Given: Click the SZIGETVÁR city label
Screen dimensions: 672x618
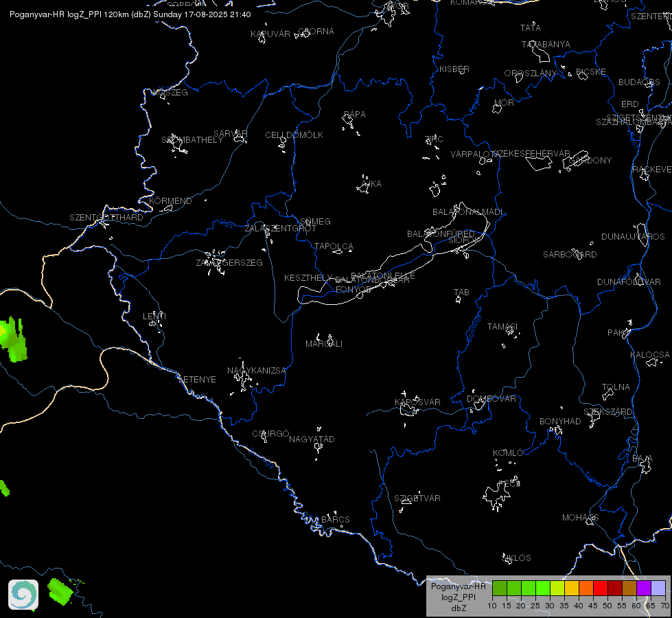Looking at the screenshot, I should coord(417,498).
